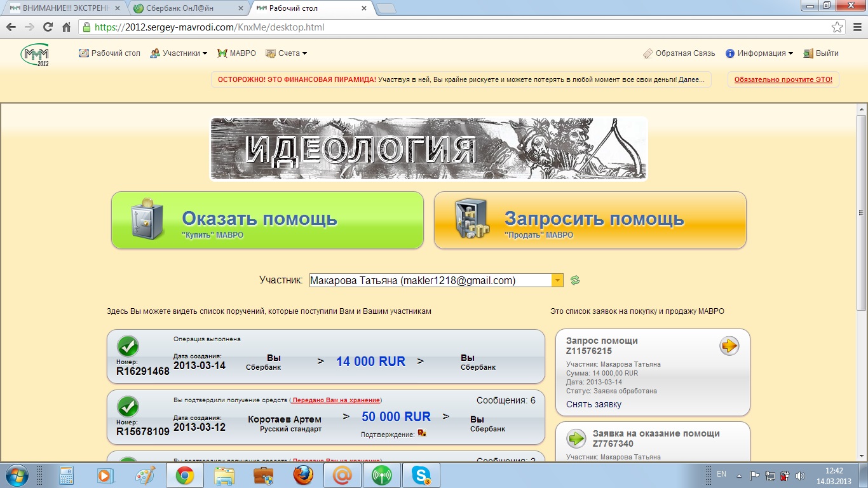Close the Рабочий стол browser tab
Screen dimensions: 868x488
pos(364,9)
